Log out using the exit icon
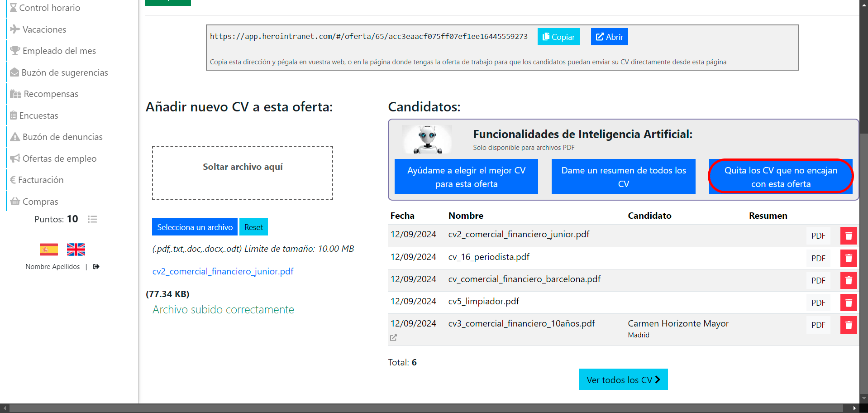 click(96, 267)
